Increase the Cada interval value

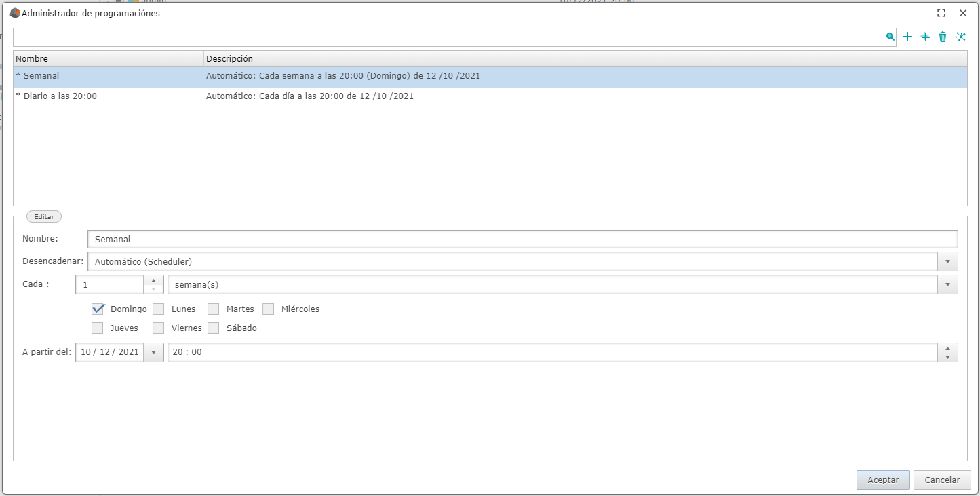154,280
